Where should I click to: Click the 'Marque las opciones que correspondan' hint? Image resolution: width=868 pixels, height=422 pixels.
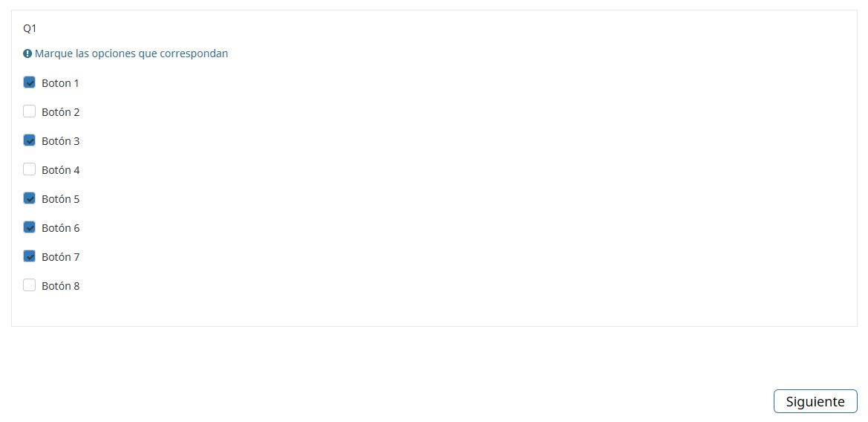[x=131, y=53]
